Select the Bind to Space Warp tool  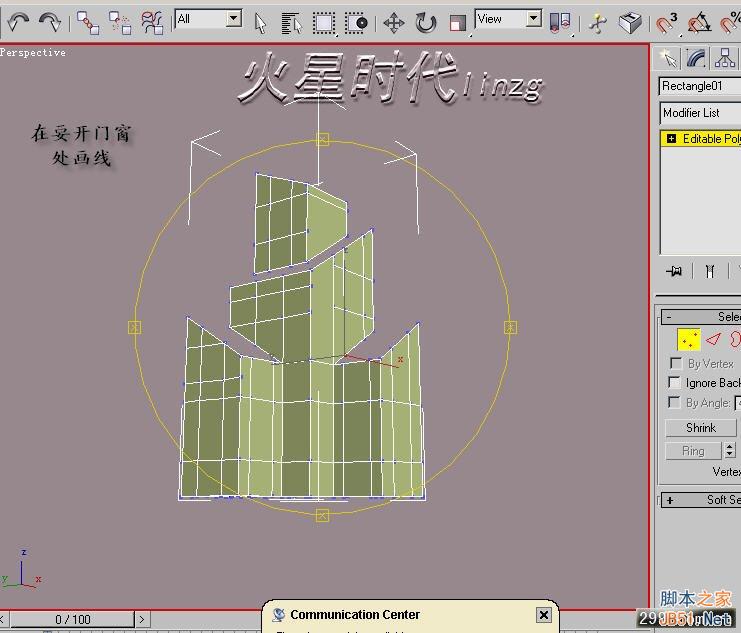click(x=152, y=23)
